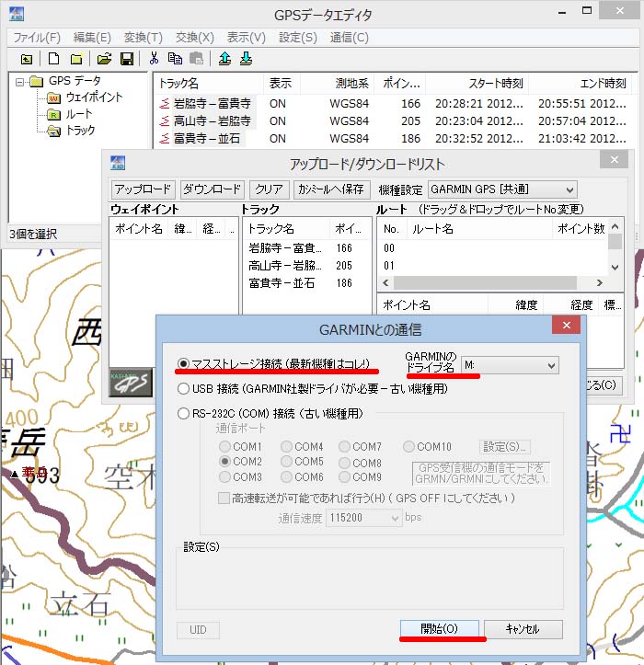The height and width of the screenshot is (665, 644).
Task: Click the new folder toolbar icon
Action: point(76,59)
